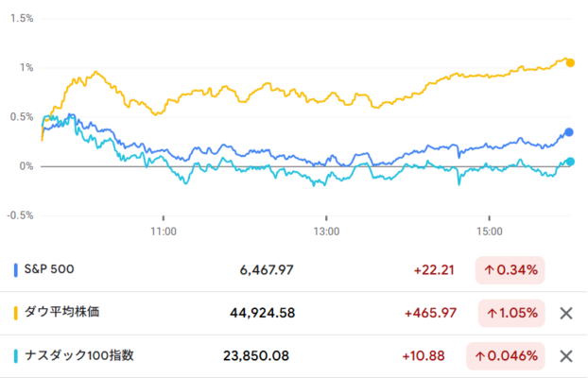Click the blue S&P 500 endpoint dot
This screenshot has height=378, width=588.
click(569, 132)
